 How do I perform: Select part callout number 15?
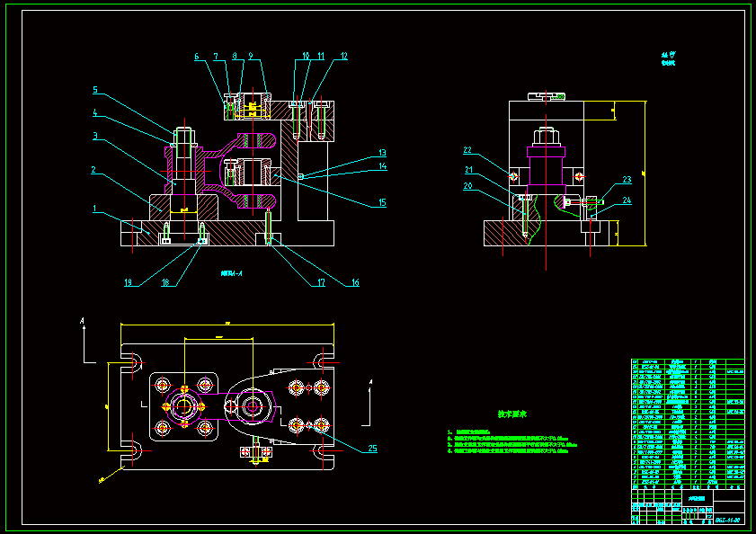tap(381, 203)
